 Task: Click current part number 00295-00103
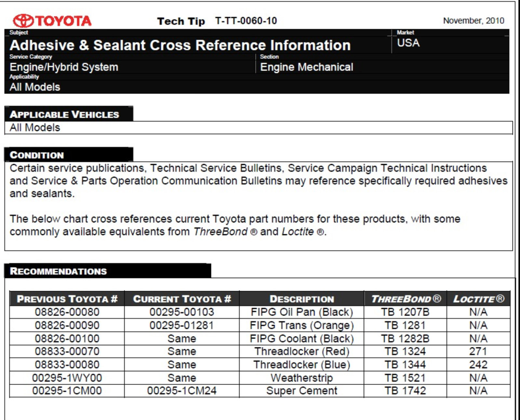[x=182, y=312]
